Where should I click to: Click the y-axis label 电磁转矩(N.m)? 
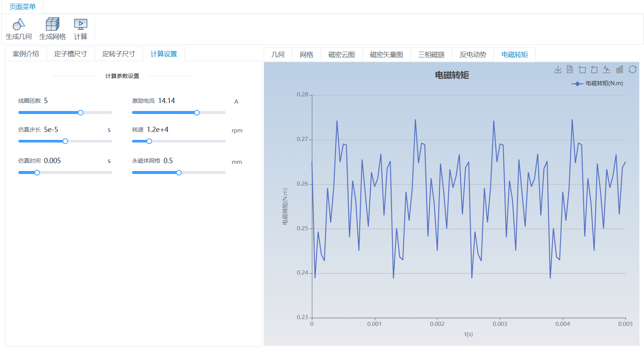coord(285,206)
